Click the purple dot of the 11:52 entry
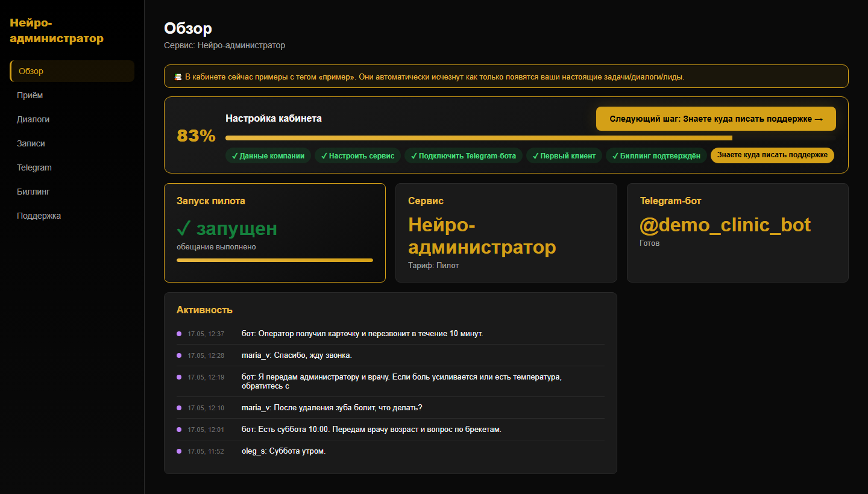Viewport: 868px width, 494px height. [x=179, y=451]
